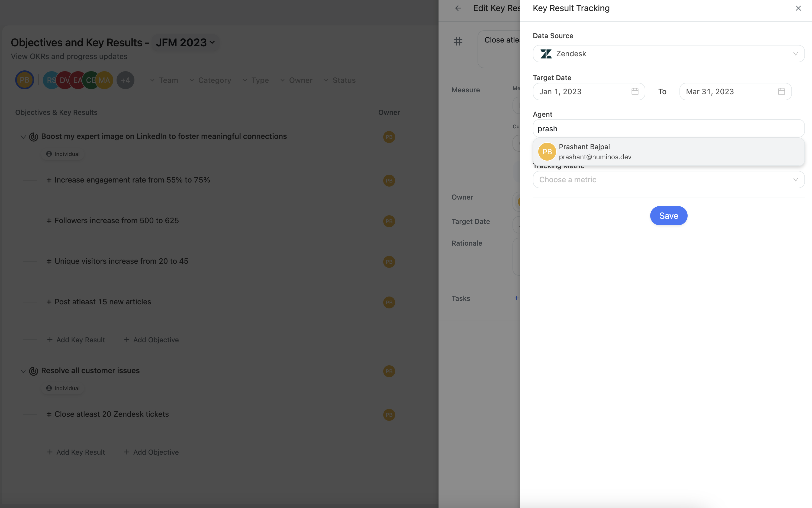The image size is (812, 508).
Task: Click Add Key Result under LinkedIn objective
Action: pyautogui.click(x=76, y=340)
